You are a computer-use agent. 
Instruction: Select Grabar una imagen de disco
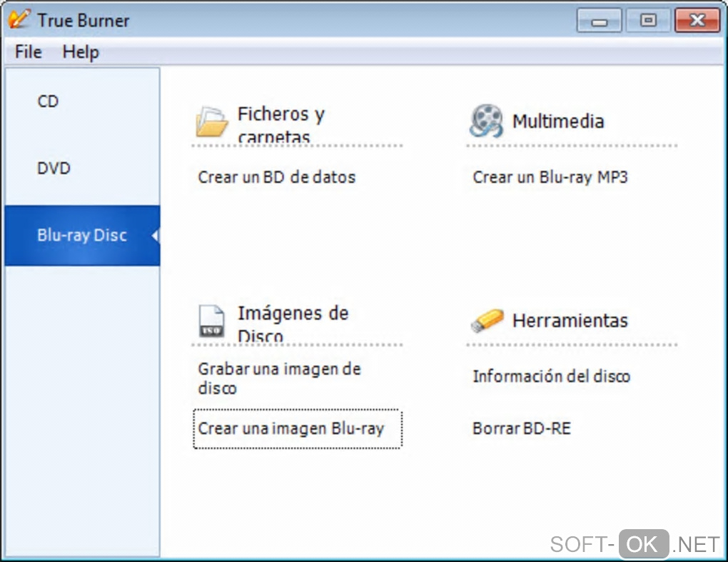[279, 378]
